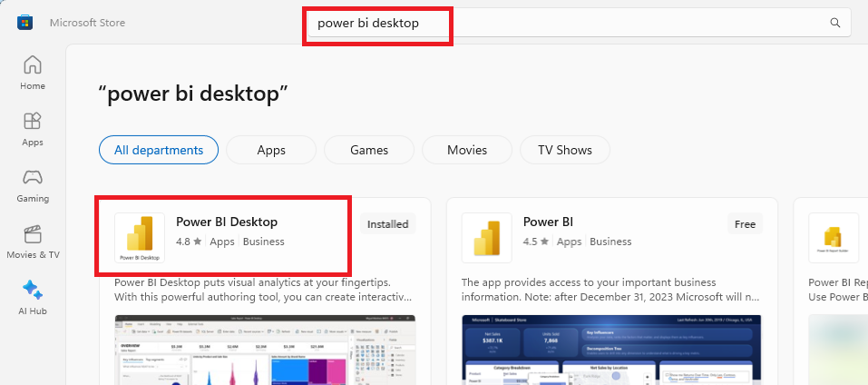Select the Games filter pill
This screenshot has height=385, width=868.
click(x=369, y=150)
